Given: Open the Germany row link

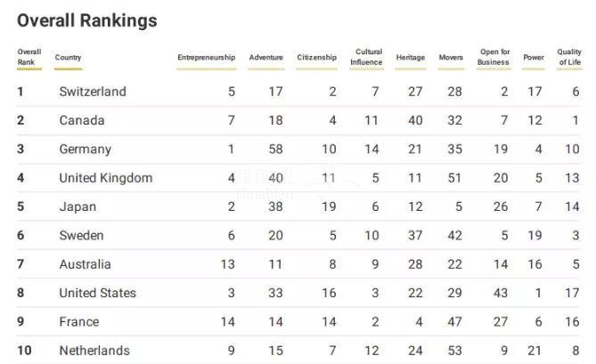Looking at the screenshot, I should tap(86, 150).
